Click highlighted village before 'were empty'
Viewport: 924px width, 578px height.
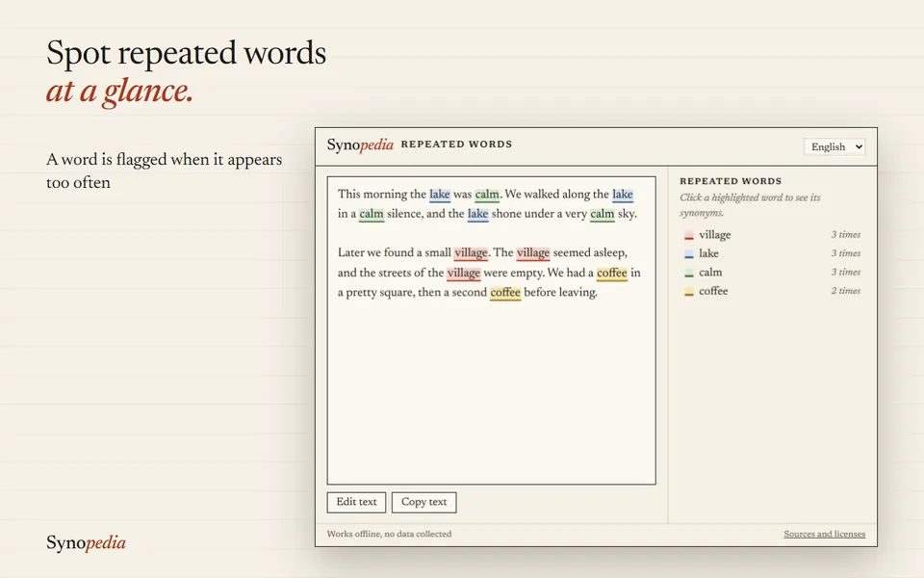[464, 273]
